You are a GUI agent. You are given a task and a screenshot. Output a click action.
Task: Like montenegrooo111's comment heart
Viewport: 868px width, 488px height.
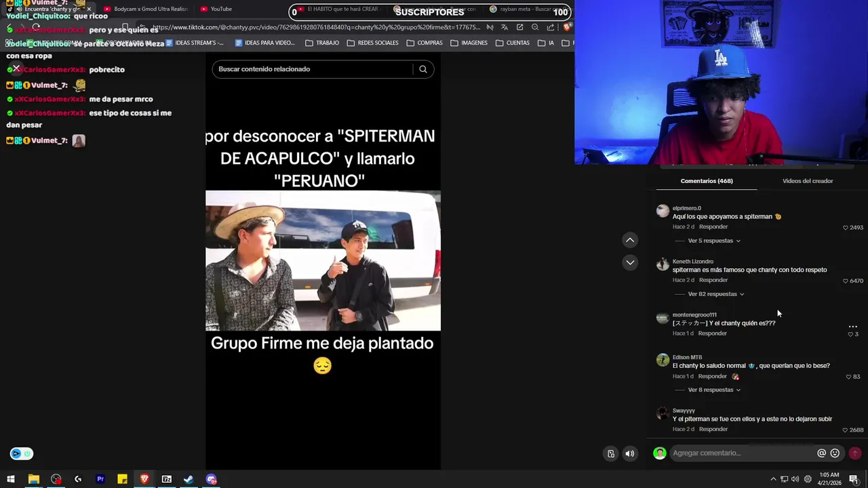click(x=850, y=334)
